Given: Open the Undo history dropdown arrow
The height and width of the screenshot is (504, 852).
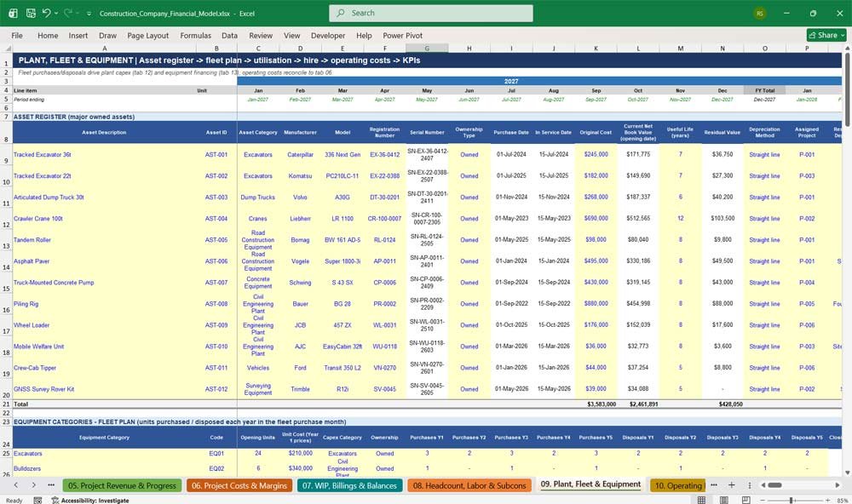Looking at the screenshot, I should (56, 13).
